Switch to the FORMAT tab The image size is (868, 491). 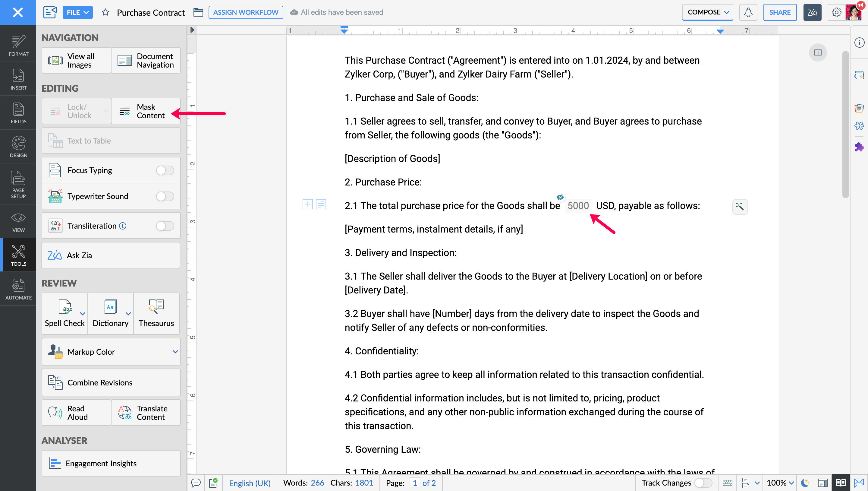point(18,46)
